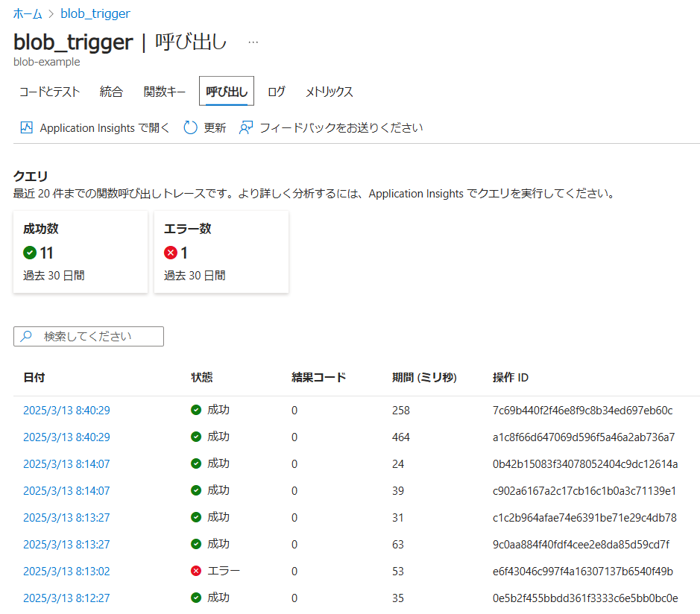Click the success icon in the 464 ms row
The height and width of the screenshot is (614, 700).
tap(196, 437)
